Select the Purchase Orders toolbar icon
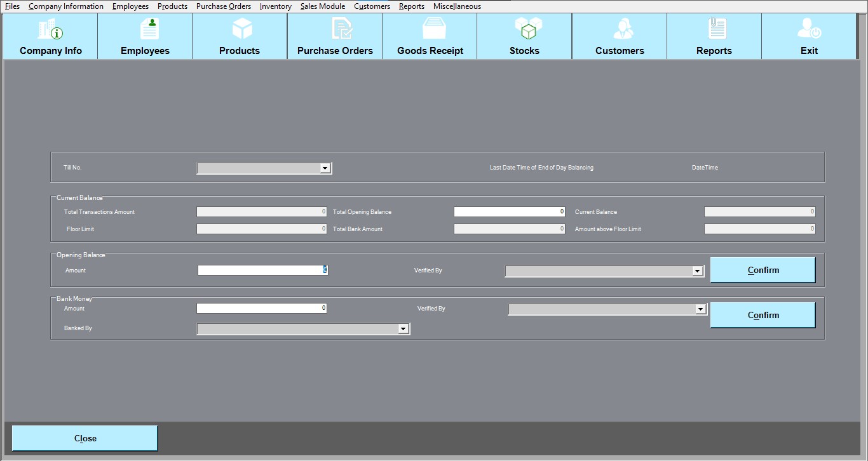Viewport: 868px width, 461px height. pos(335,29)
